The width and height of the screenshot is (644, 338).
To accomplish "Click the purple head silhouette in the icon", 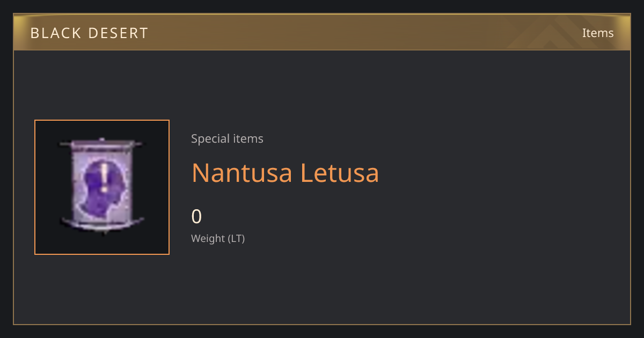I will pyautogui.click(x=103, y=186).
